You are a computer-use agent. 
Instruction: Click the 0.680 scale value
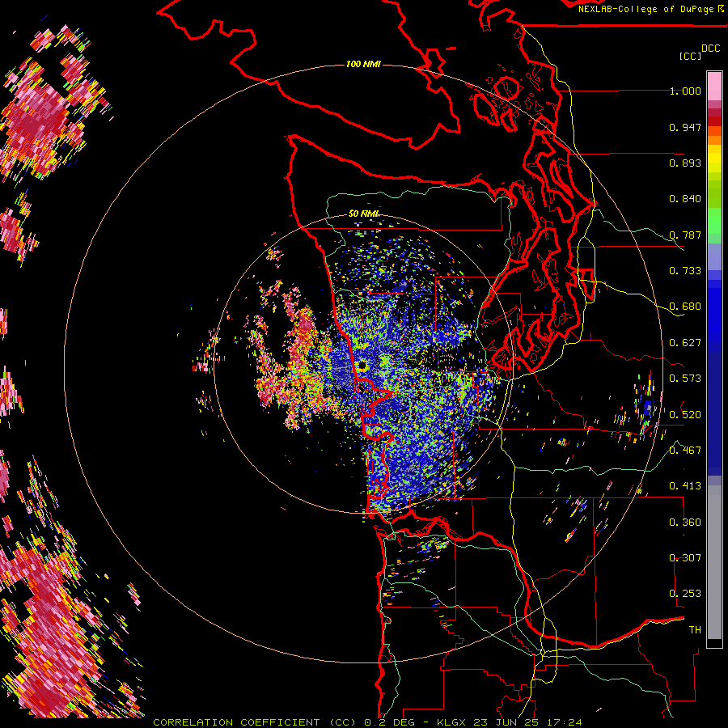point(685,307)
